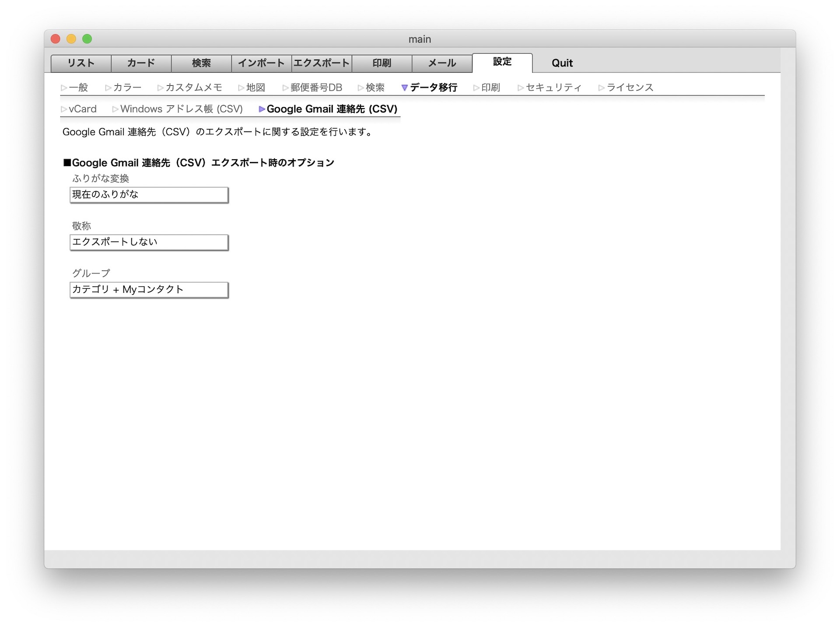
Task: Open the 印刷 main tab
Action: (381, 63)
